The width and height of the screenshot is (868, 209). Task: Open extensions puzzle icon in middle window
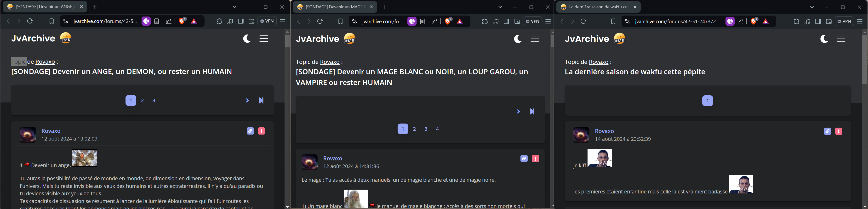click(x=485, y=21)
